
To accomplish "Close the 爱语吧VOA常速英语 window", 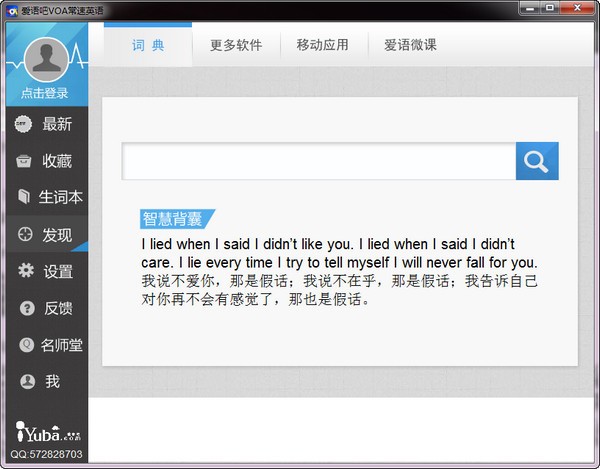I will [x=577, y=8].
